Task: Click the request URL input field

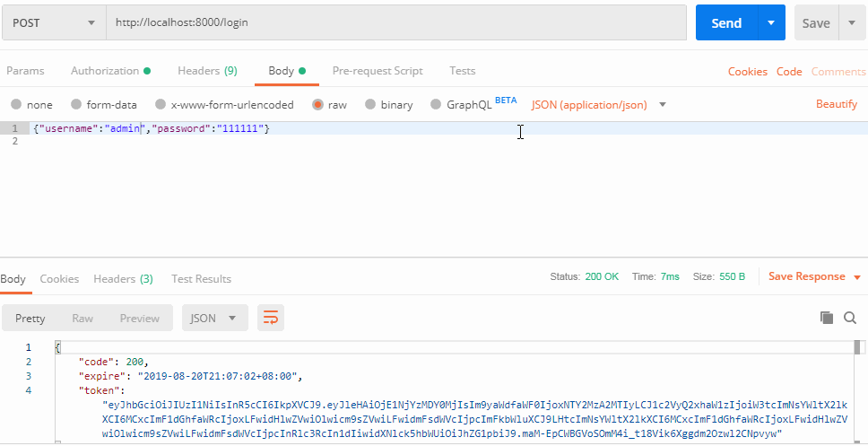Action: tap(396, 22)
